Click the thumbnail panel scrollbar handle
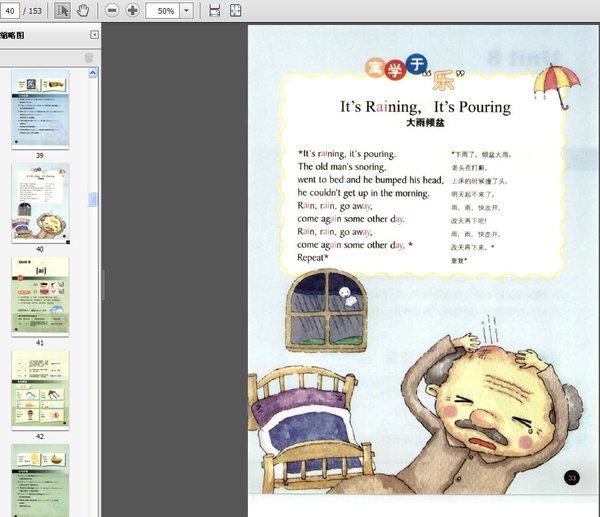Screen dimensions: 600x517 pos(93,200)
